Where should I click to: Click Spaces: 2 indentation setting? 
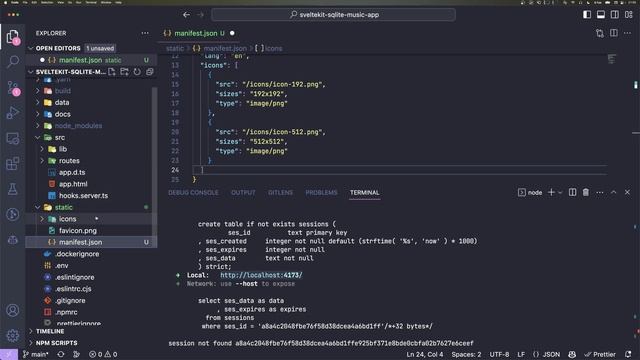tap(466, 354)
